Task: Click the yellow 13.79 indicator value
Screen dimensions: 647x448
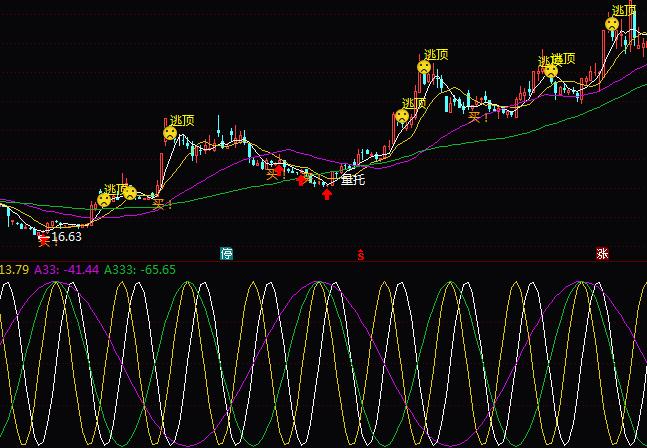Action: [14, 270]
